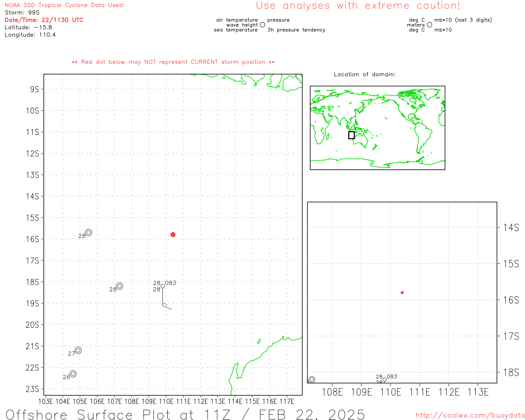Open the coolwx.com/buoydata link
The width and height of the screenshot is (525, 420).
[470, 415]
